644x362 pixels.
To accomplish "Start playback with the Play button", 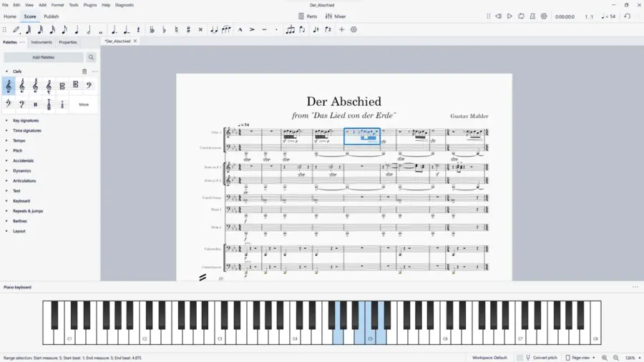I will [509, 16].
